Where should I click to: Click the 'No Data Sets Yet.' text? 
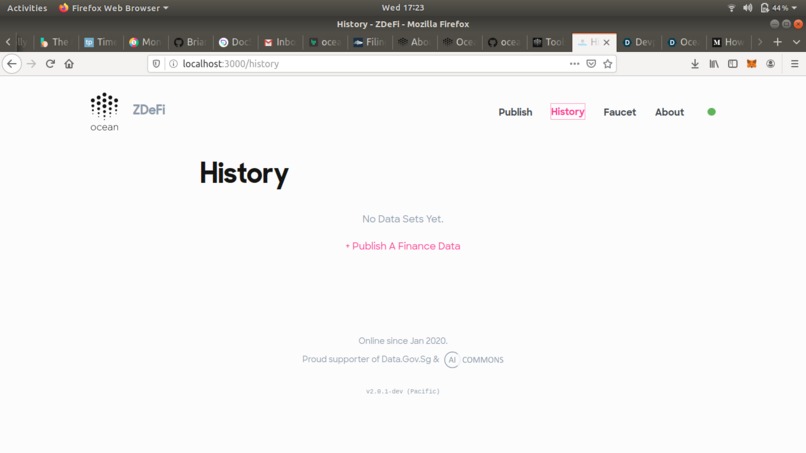(x=402, y=219)
